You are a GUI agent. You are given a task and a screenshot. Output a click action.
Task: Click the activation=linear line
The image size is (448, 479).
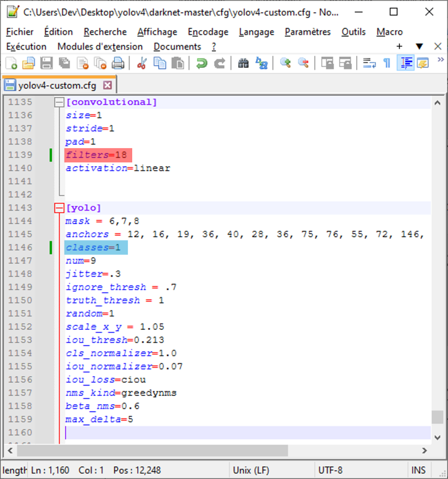tap(118, 168)
